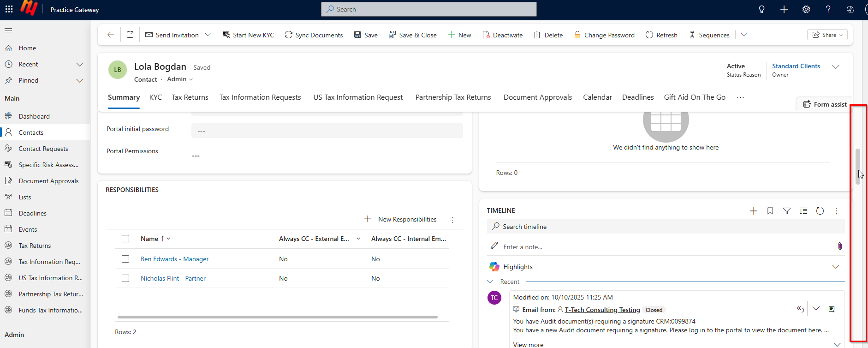Open Nicholas Flint - Partner link
Image resolution: width=868 pixels, height=348 pixels.
pyautogui.click(x=173, y=278)
